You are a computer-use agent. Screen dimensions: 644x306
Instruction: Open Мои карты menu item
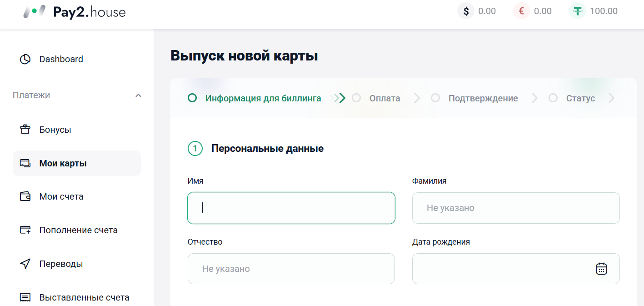[x=63, y=163]
